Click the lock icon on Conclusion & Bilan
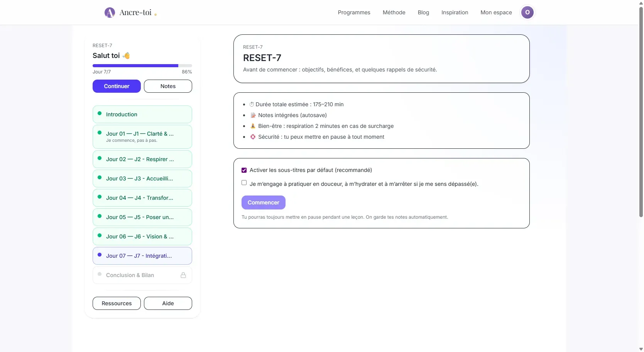 [x=183, y=275]
